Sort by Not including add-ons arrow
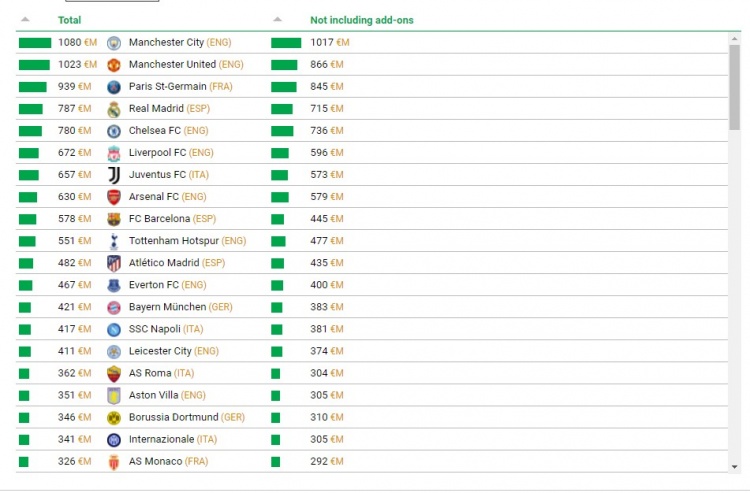Viewport: 750px width, 493px height. pyautogui.click(x=277, y=20)
